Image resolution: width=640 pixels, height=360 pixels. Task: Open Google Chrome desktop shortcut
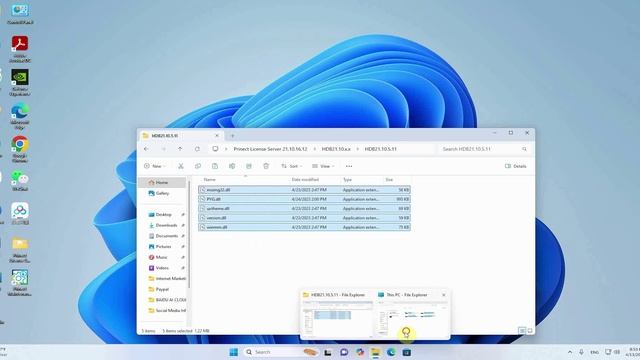pyautogui.click(x=20, y=150)
